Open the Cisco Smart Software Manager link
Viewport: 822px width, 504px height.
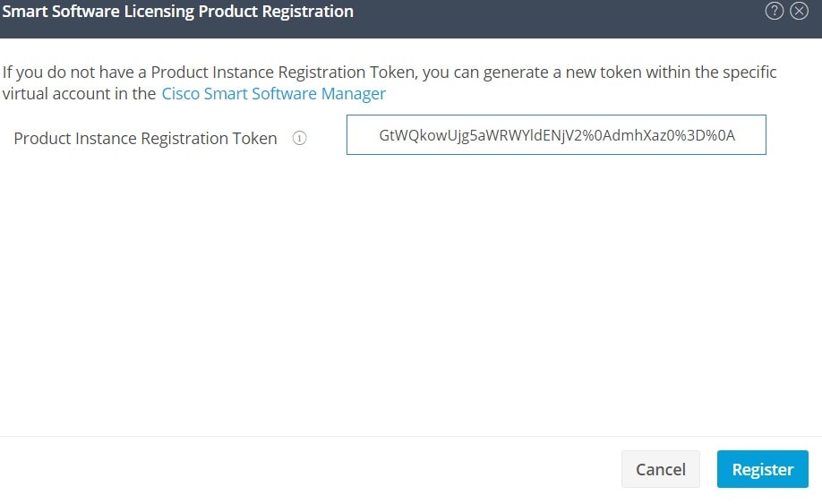tap(274, 93)
